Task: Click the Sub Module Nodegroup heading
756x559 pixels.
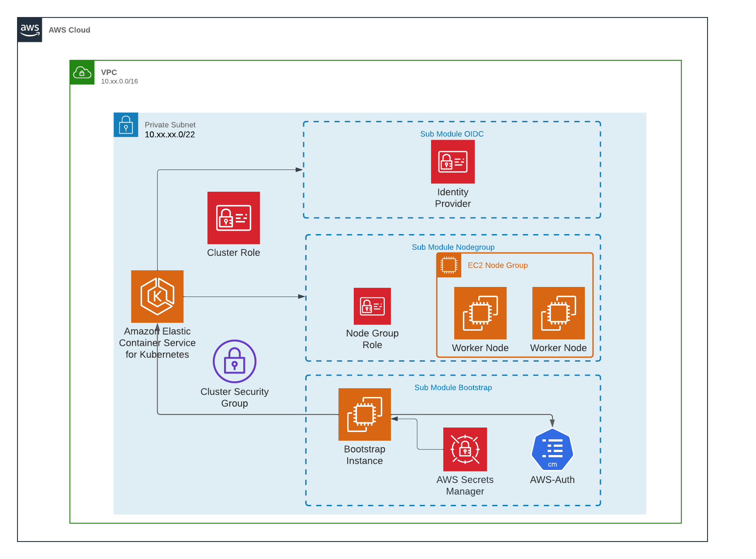Action: [453, 247]
